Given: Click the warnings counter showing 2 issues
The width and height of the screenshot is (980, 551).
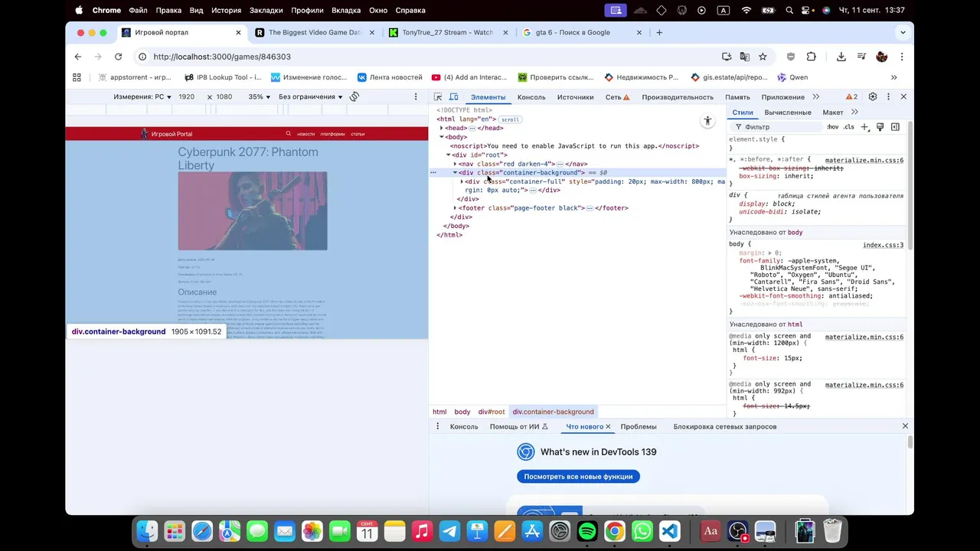Looking at the screenshot, I should point(851,97).
